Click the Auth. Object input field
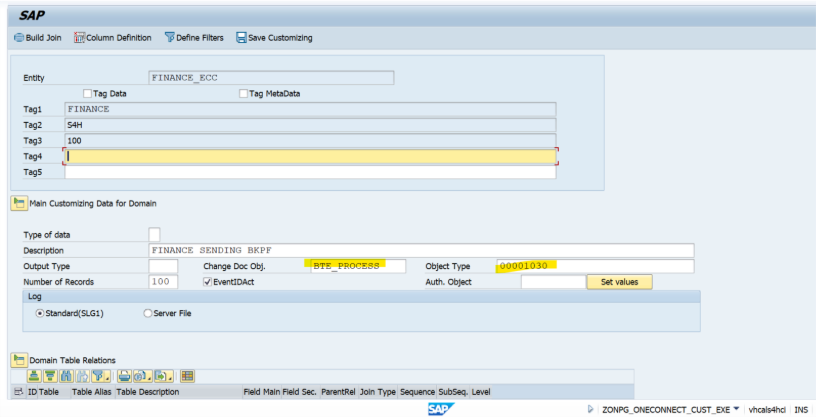 point(552,283)
